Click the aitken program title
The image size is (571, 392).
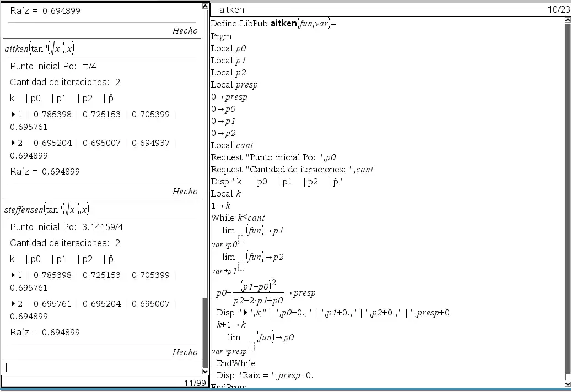click(x=231, y=9)
